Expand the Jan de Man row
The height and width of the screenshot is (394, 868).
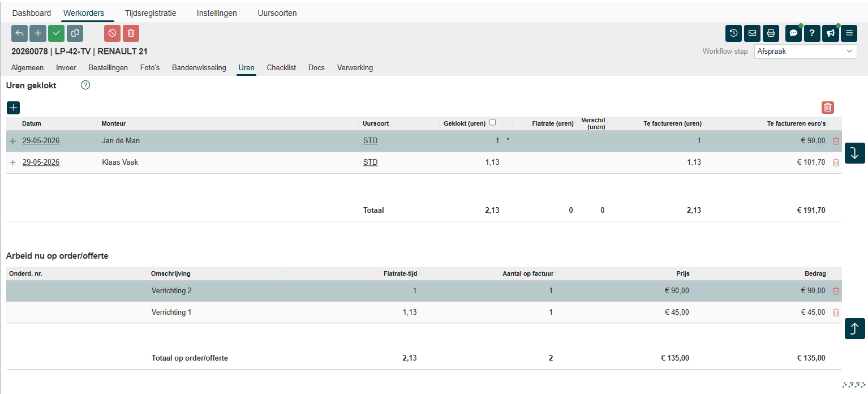tap(13, 141)
